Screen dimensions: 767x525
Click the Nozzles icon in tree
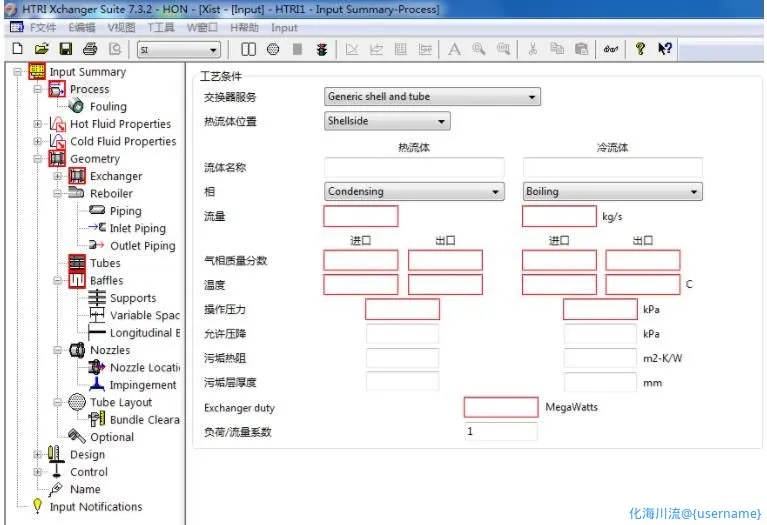77,350
